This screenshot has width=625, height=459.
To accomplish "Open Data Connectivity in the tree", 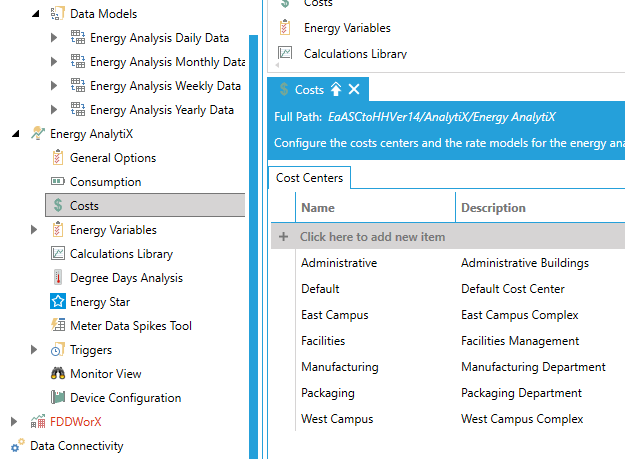I will [x=76, y=446].
